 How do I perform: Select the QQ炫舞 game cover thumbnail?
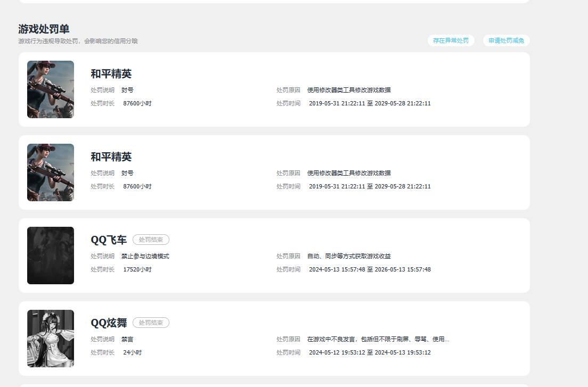coord(51,339)
